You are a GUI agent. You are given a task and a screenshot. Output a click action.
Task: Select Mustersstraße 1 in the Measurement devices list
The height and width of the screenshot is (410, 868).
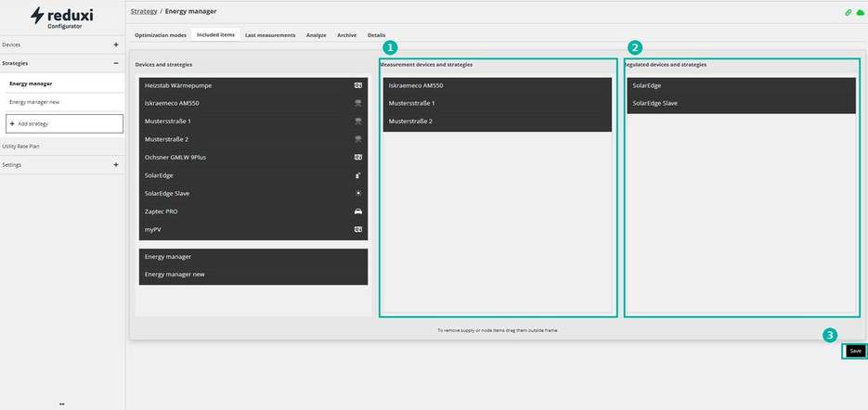[497, 104]
